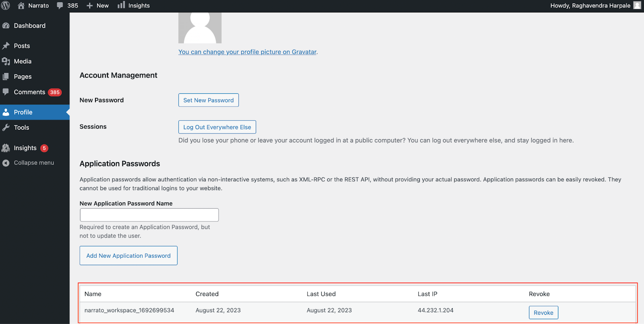Open the WordPress logo menu

(6, 6)
